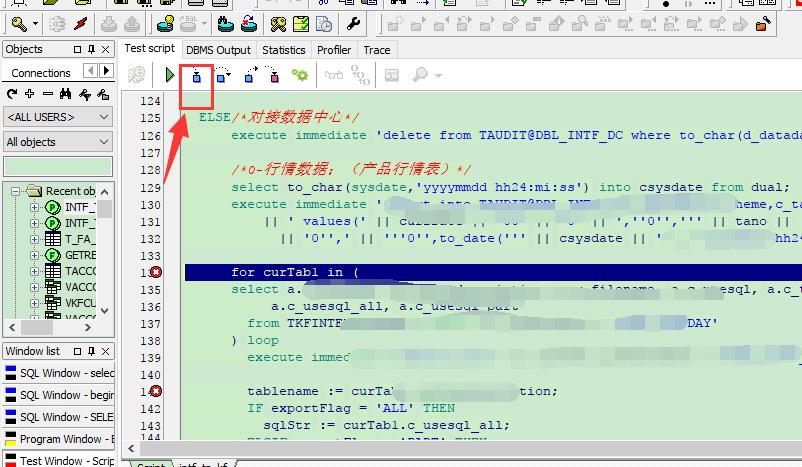This screenshot has height=467, width=802.
Task: Click the crossed keys tools icon
Action: coord(278,24)
